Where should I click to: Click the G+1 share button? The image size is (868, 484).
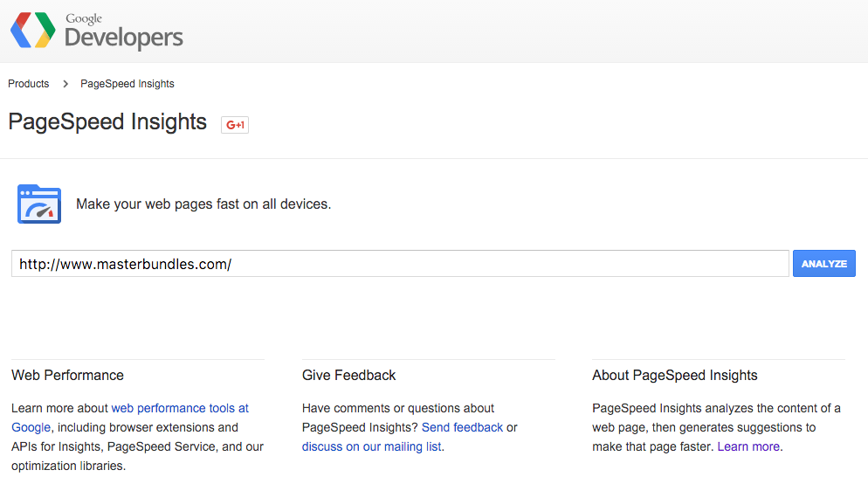coord(235,125)
